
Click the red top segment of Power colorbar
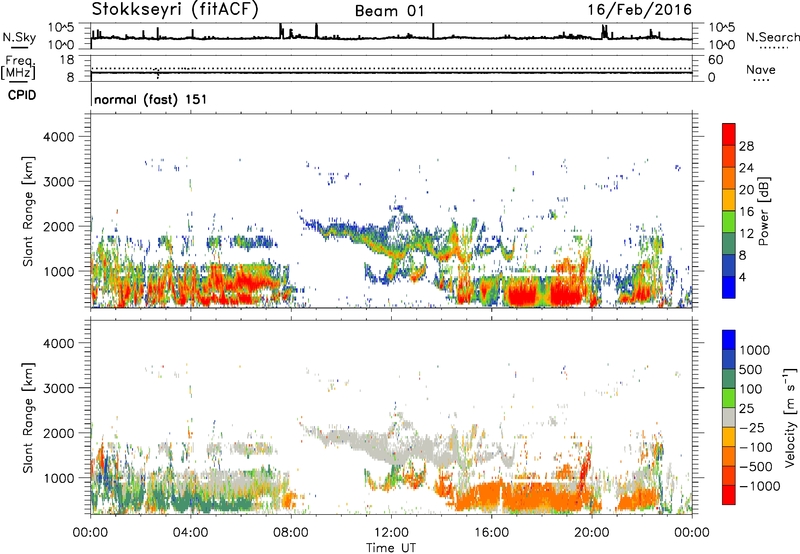(x=729, y=132)
